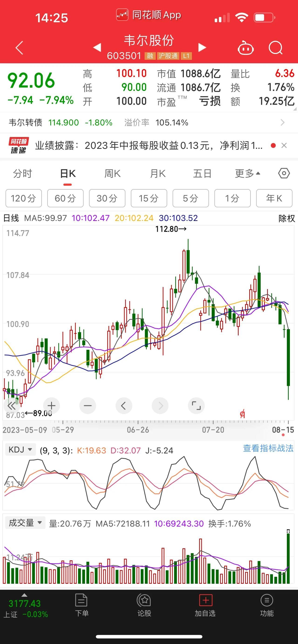The height and width of the screenshot is (644, 298).
Task: Select the 30分 period button
Action: point(107,198)
